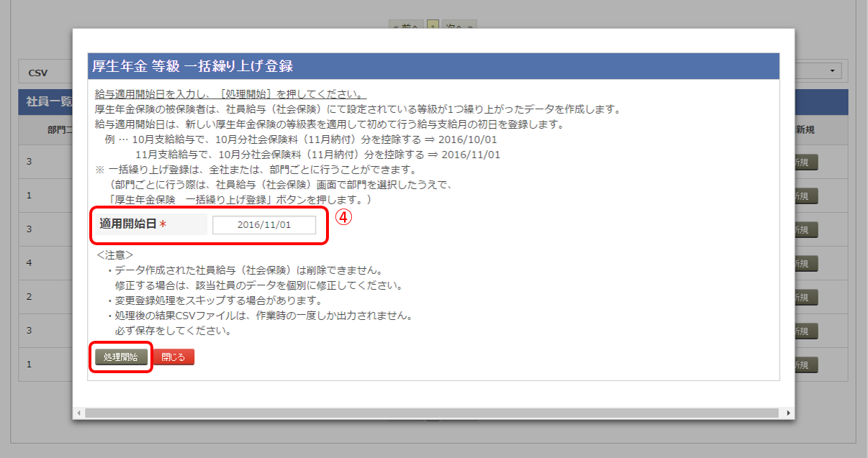
Task: Open the dropdown arrow behind the dialog
Action: (833, 71)
